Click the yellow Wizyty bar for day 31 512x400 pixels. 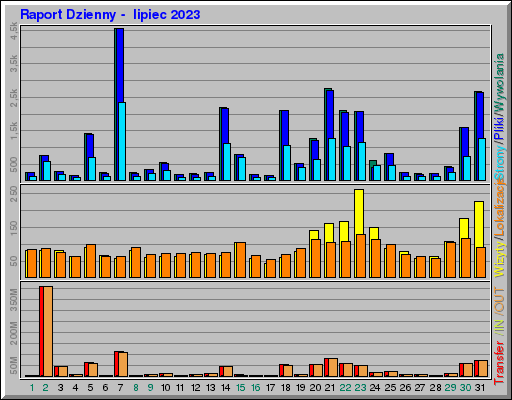click(x=479, y=224)
